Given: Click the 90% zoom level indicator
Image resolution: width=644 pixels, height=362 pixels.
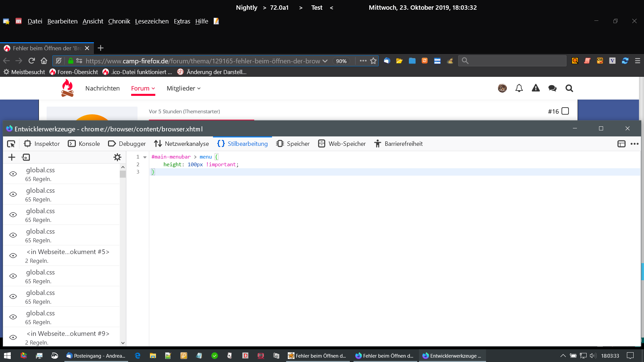Looking at the screenshot, I should [341, 61].
